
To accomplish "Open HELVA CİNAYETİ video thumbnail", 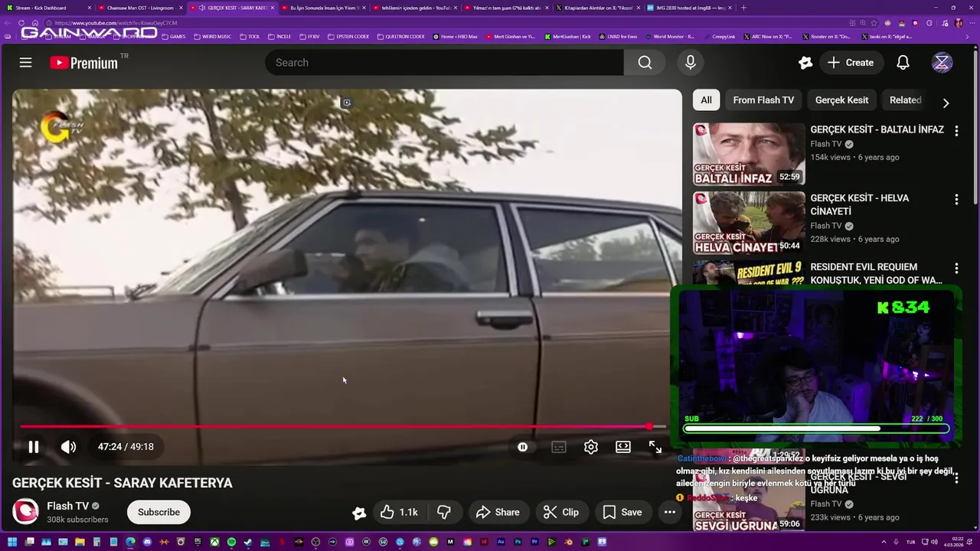I will 749,223.
